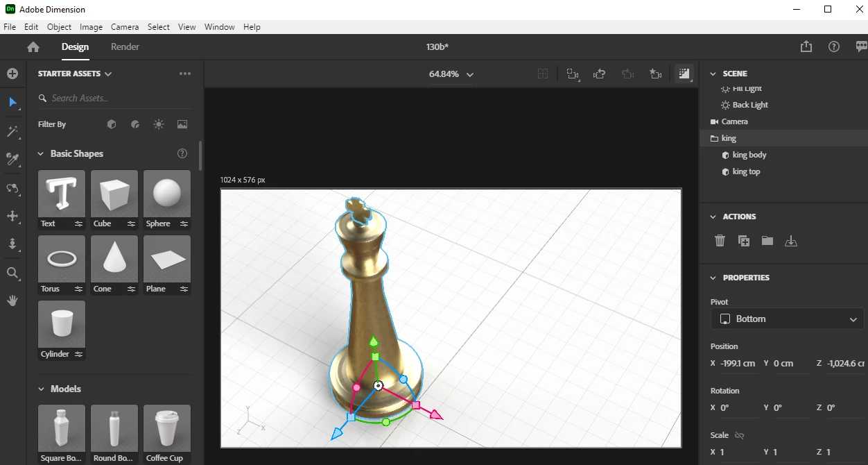Open the Object menu
This screenshot has height=465, width=868.
click(x=59, y=26)
